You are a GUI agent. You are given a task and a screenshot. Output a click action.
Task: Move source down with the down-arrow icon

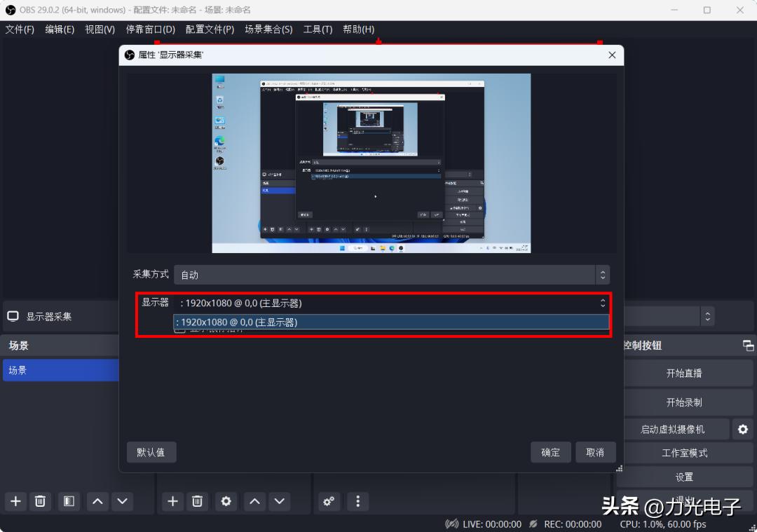pyautogui.click(x=279, y=501)
